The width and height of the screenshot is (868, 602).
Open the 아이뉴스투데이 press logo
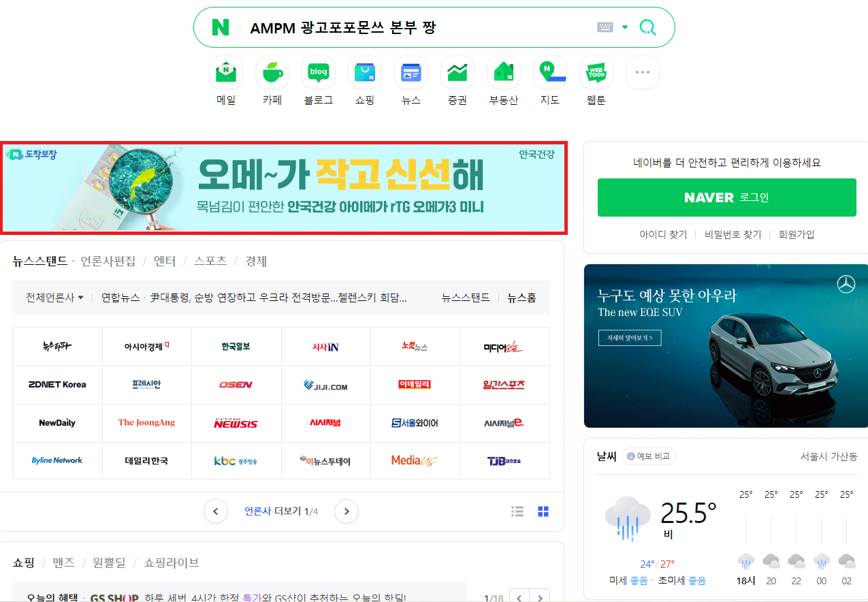point(326,461)
